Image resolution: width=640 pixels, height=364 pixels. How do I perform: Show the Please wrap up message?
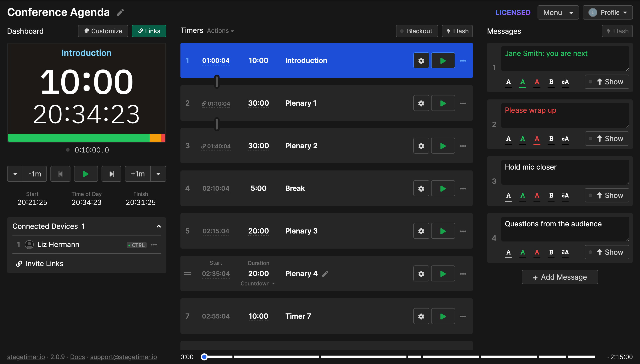pyautogui.click(x=607, y=138)
